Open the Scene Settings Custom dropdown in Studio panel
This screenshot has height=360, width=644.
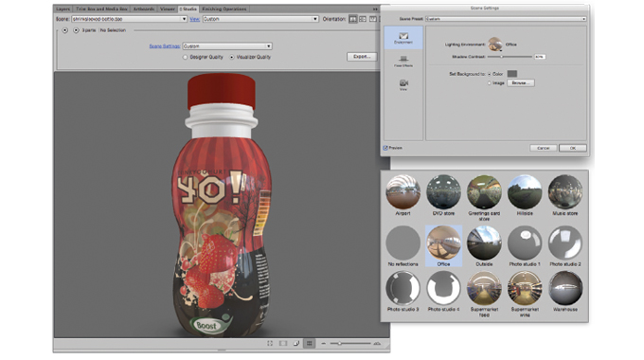coord(227,46)
